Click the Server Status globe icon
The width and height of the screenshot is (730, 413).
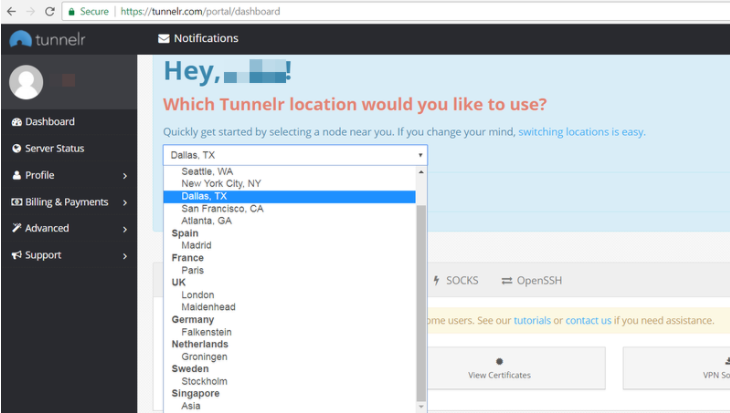coord(17,149)
